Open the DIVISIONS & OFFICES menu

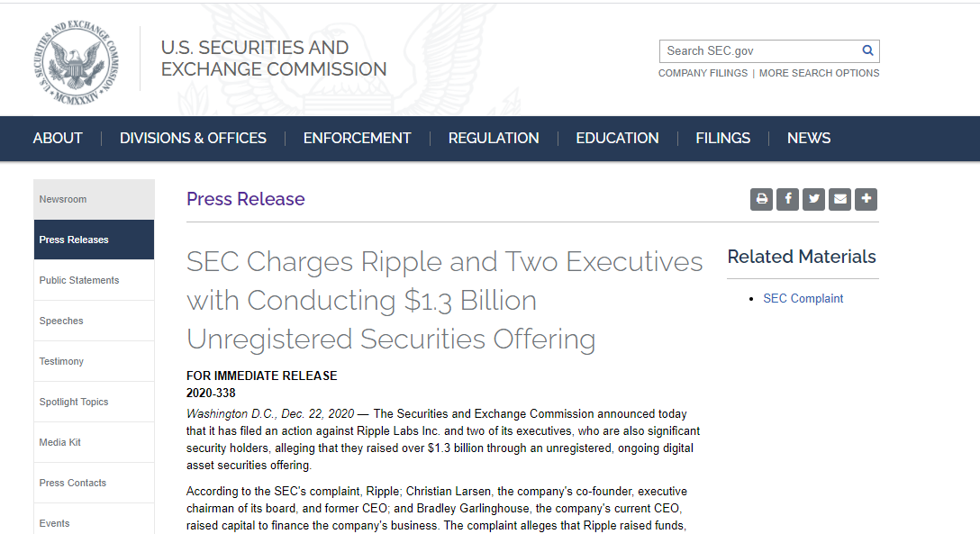coord(193,138)
